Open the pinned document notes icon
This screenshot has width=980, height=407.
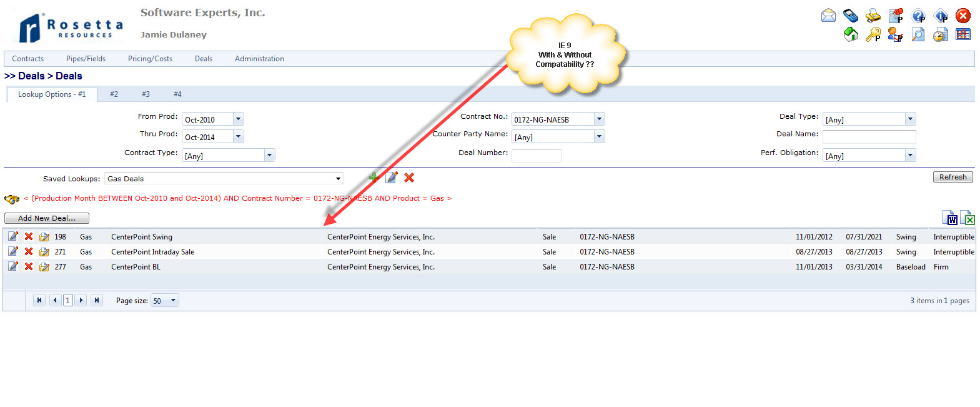[896, 16]
